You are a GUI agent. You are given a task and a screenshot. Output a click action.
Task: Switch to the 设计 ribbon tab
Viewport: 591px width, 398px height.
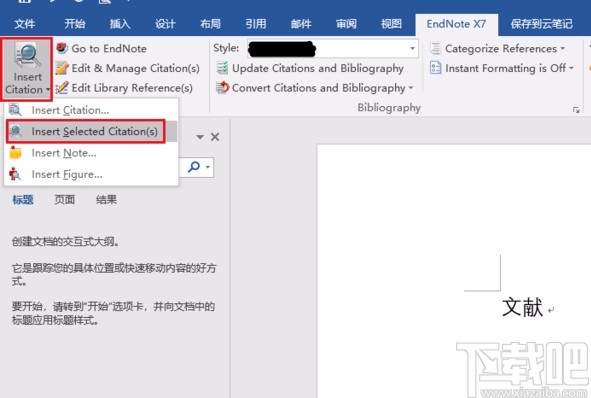(165, 24)
